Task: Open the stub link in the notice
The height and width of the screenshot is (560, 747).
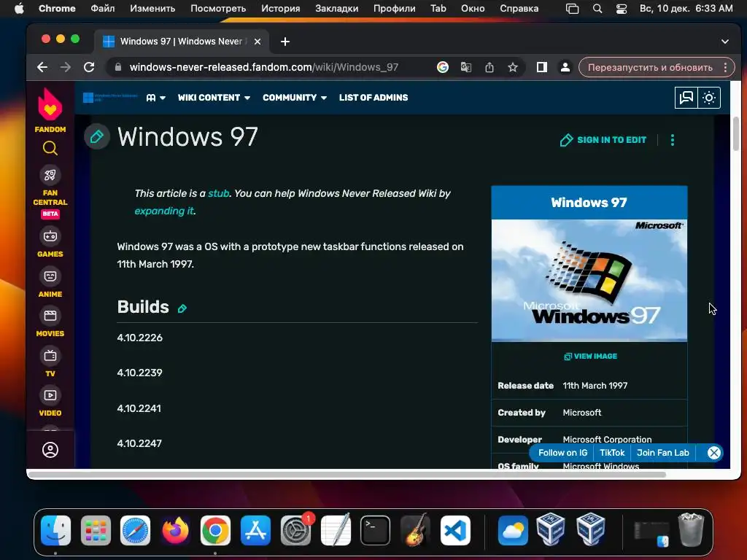Action: [x=218, y=193]
